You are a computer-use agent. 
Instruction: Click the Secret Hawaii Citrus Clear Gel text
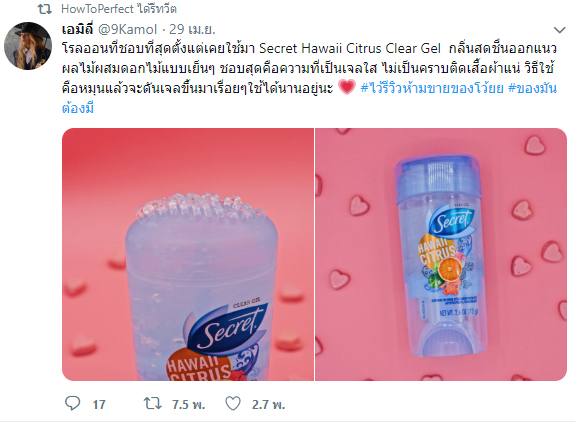(350, 48)
